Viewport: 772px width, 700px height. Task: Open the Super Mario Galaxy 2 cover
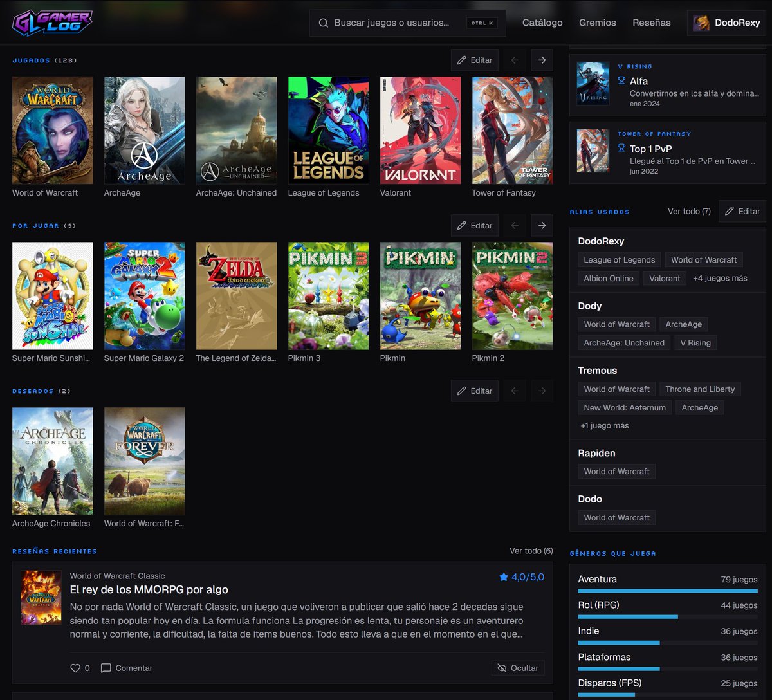145,296
